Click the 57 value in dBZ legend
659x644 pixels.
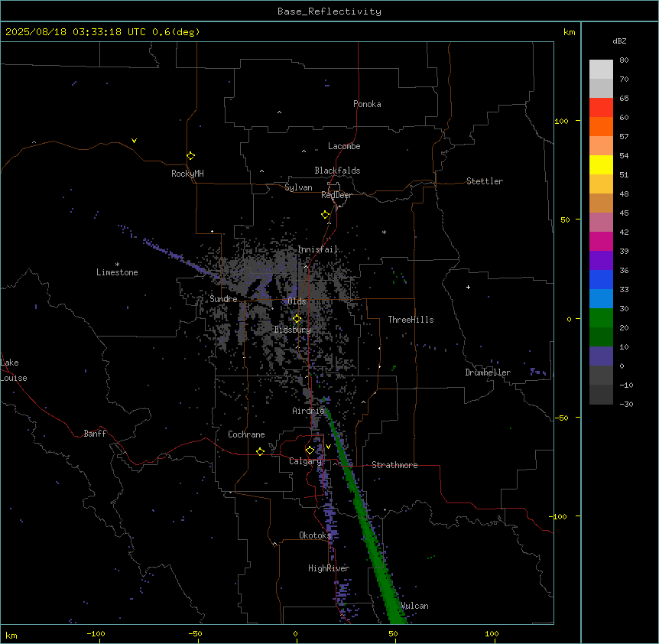pos(624,137)
